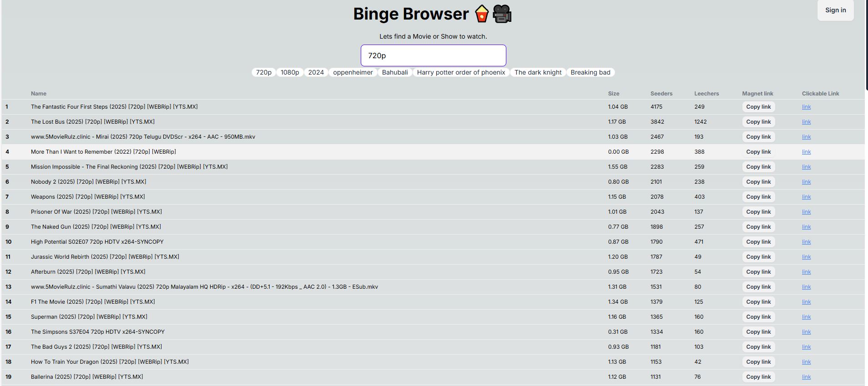This screenshot has height=386, width=868.
Task: Click the Sign in button
Action: (835, 10)
